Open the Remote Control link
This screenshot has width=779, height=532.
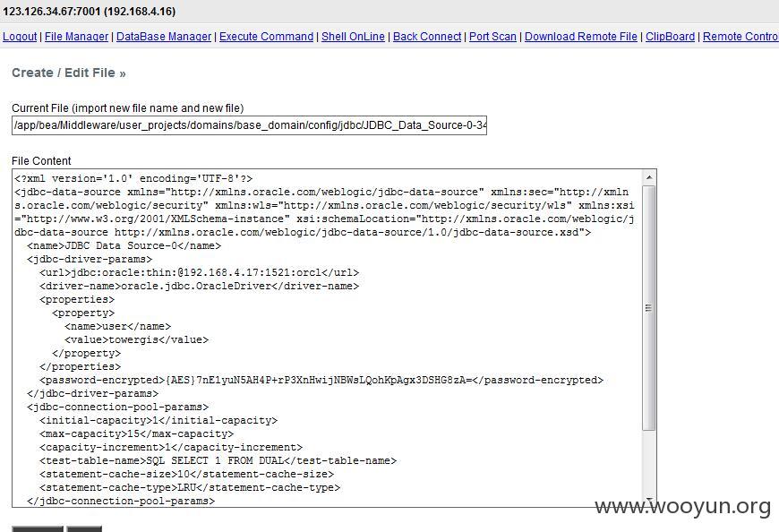click(x=740, y=37)
